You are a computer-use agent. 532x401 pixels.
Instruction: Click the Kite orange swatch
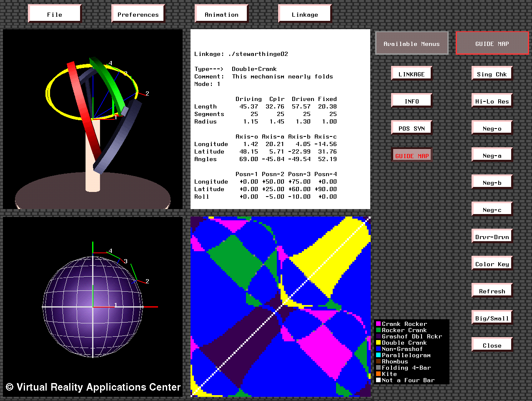pos(378,374)
